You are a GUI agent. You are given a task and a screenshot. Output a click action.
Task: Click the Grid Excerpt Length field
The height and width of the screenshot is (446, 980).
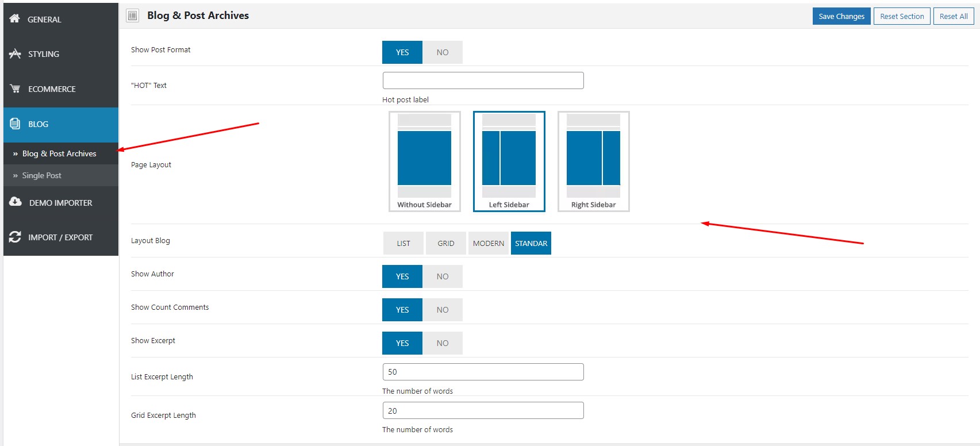pos(483,410)
